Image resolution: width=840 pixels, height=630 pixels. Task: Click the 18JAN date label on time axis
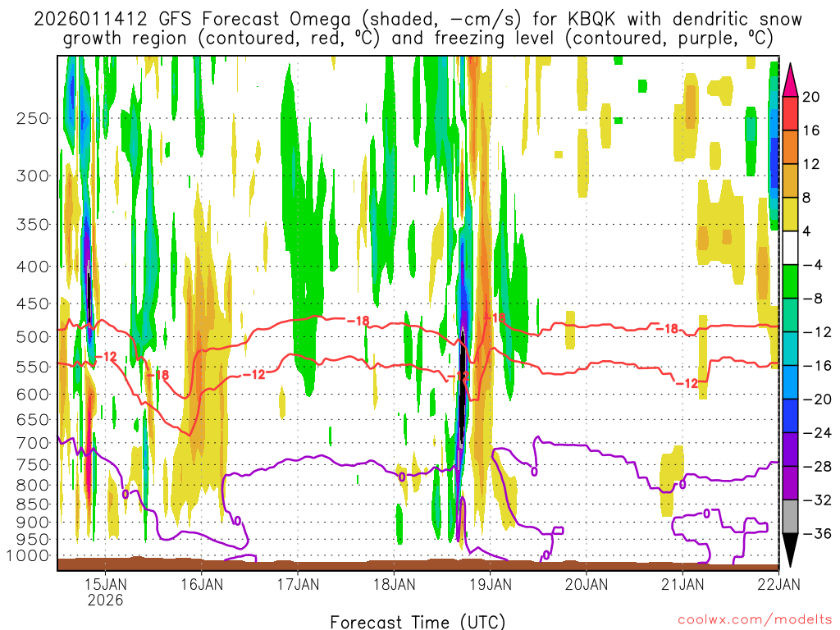pos(394,584)
